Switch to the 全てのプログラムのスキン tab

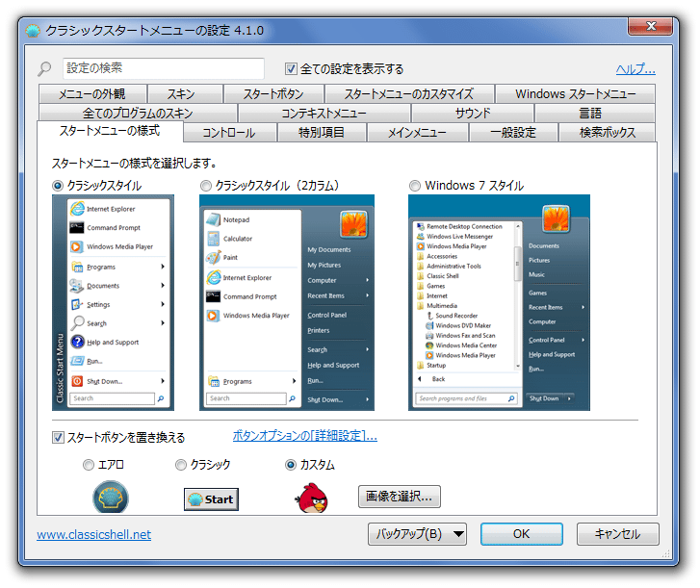tap(138, 113)
